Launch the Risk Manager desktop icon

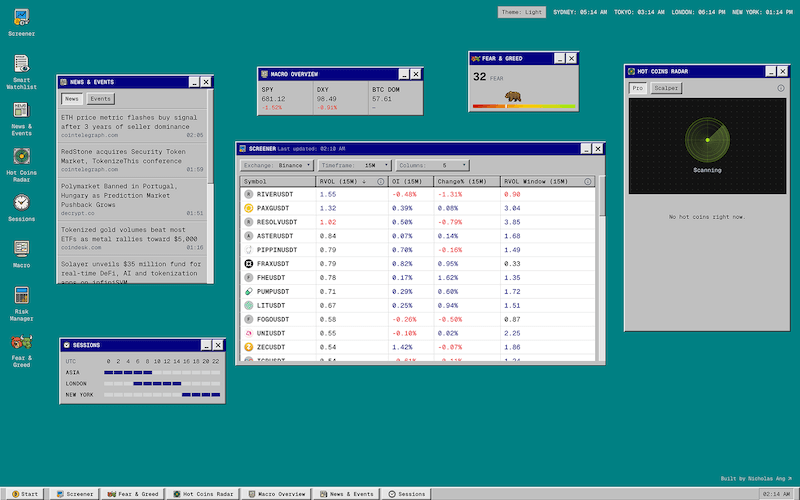coord(21,295)
